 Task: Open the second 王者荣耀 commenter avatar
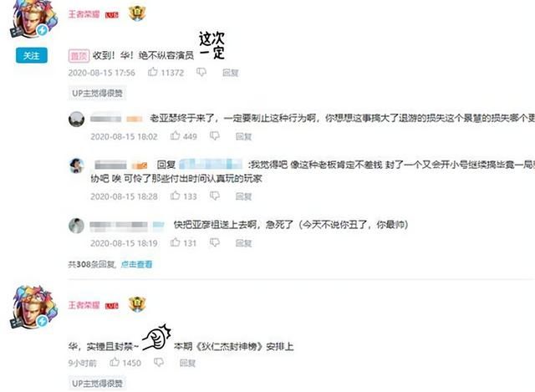click(33, 307)
